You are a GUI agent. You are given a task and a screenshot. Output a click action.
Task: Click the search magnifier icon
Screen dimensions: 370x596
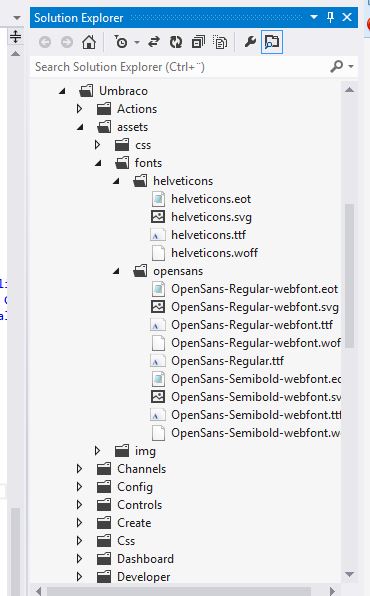337,67
